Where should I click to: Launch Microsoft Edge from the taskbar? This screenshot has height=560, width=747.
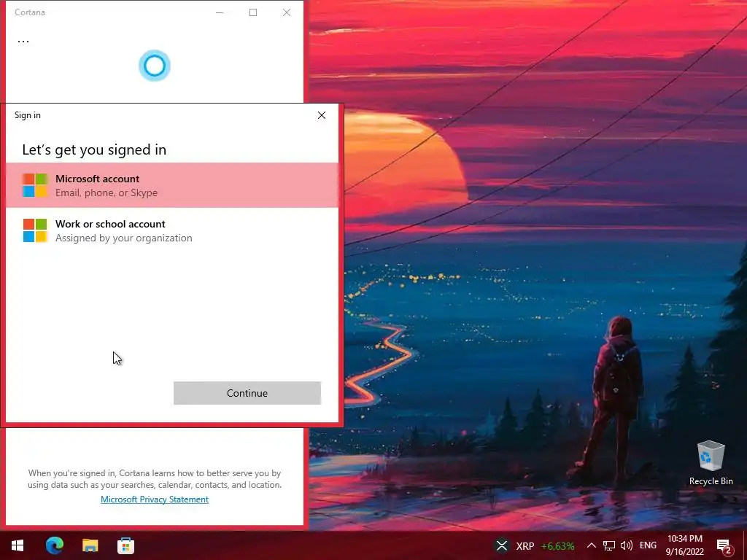(54, 545)
